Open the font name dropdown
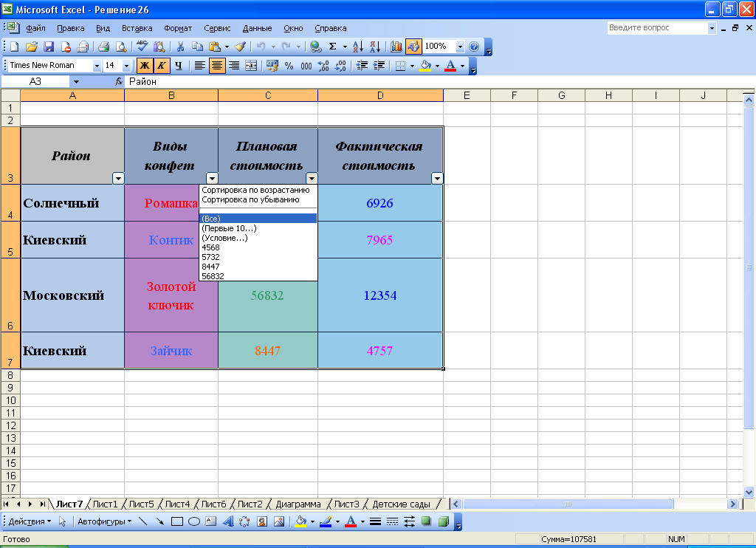The width and height of the screenshot is (756, 548). click(x=97, y=66)
